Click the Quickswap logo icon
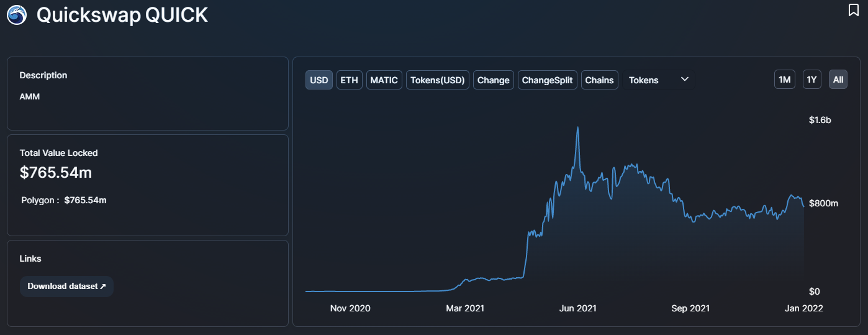 pos(17,15)
